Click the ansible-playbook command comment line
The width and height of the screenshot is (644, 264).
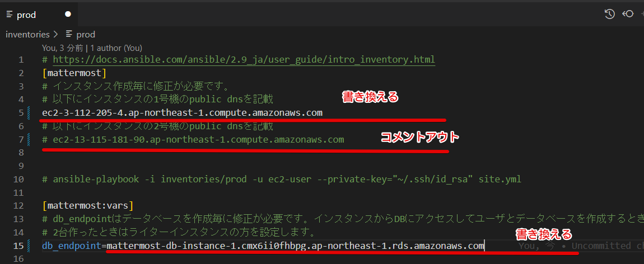281,179
